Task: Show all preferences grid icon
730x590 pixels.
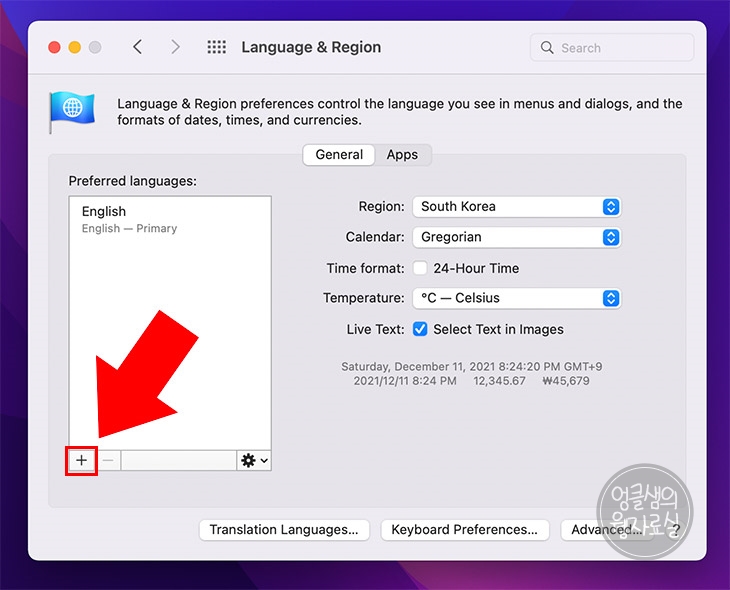Action: (216, 47)
